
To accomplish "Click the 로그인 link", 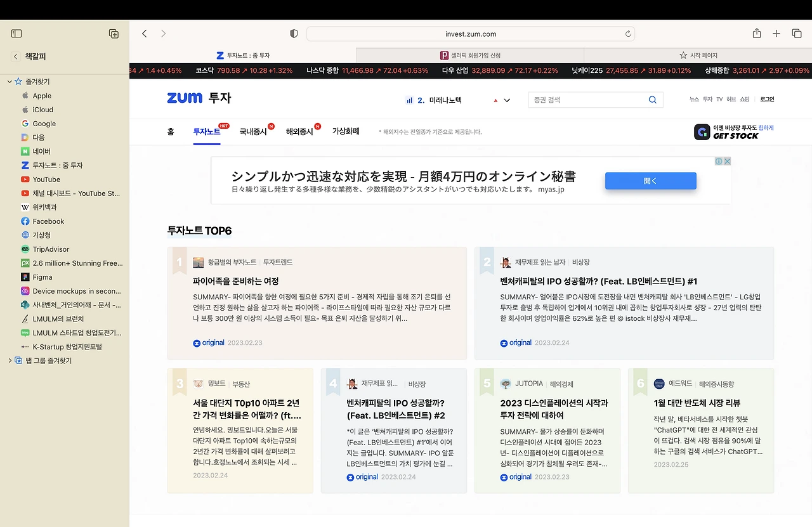I will (x=767, y=100).
